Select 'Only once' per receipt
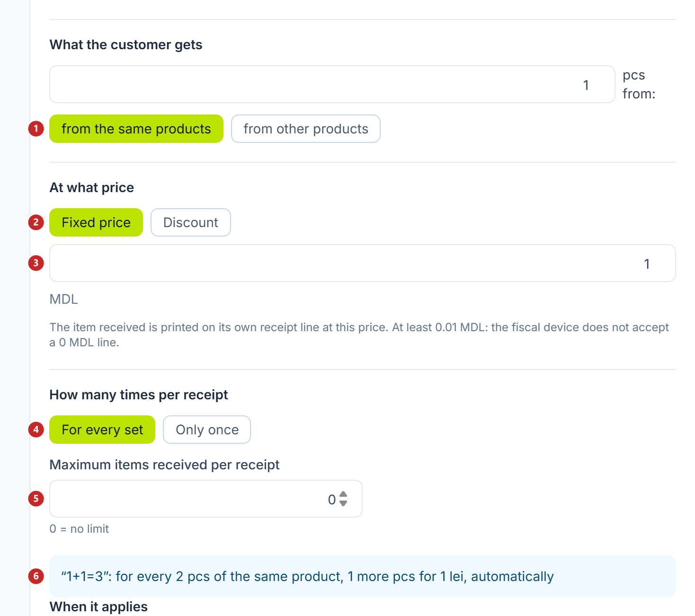The width and height of the screenshot is (695, 616). 207,430
